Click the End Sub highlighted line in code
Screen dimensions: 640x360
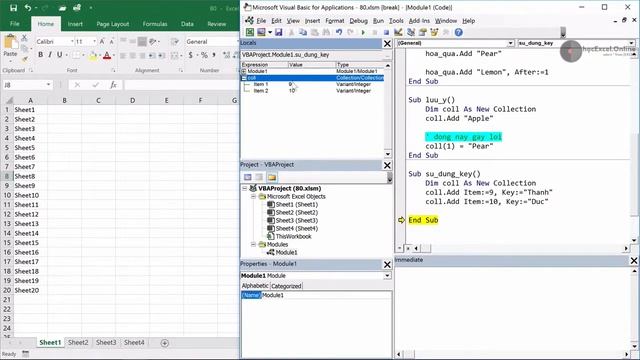click(x=423, y=220)
